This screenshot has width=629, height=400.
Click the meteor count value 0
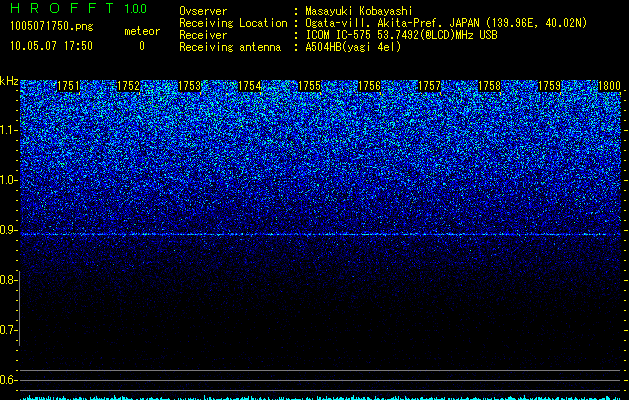point(142,46)
